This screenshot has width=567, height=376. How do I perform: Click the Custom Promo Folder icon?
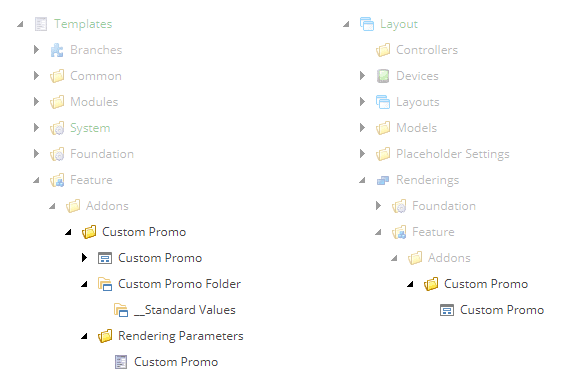[x=105, y=284]
